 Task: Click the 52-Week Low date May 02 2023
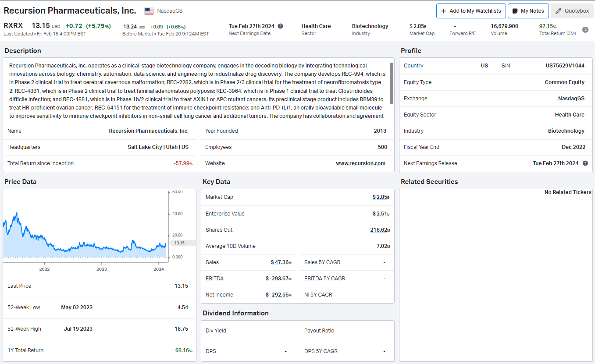tap(77, 307)
